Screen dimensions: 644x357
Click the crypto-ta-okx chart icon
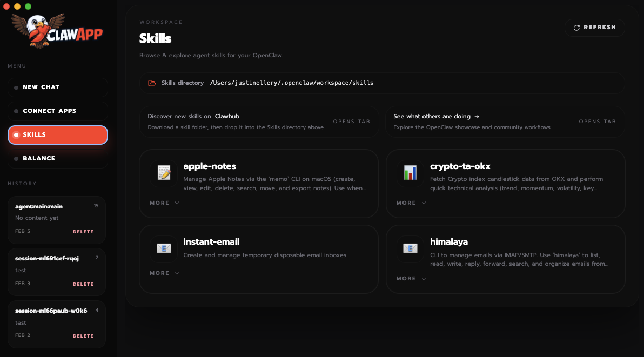[409, 173]
